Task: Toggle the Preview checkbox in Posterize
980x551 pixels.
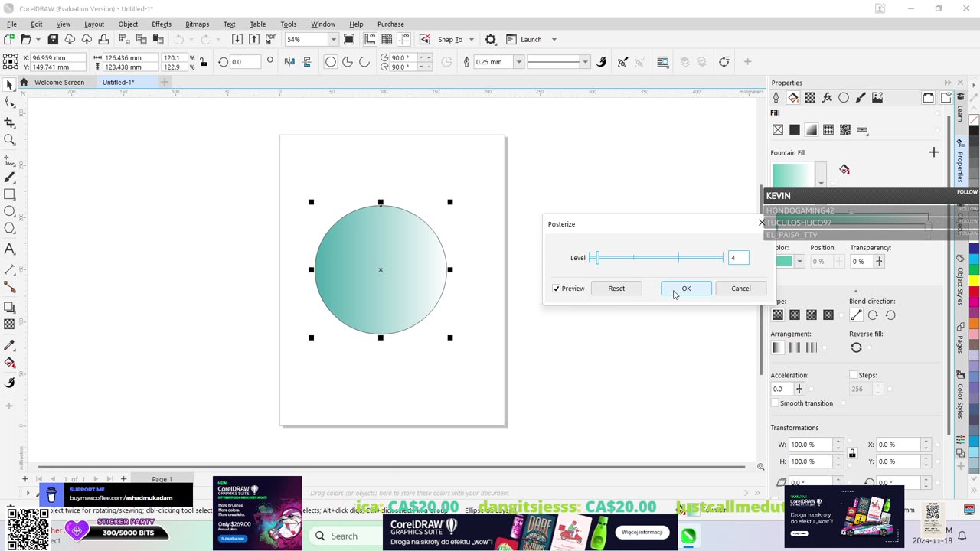Action: click(557, 289)
